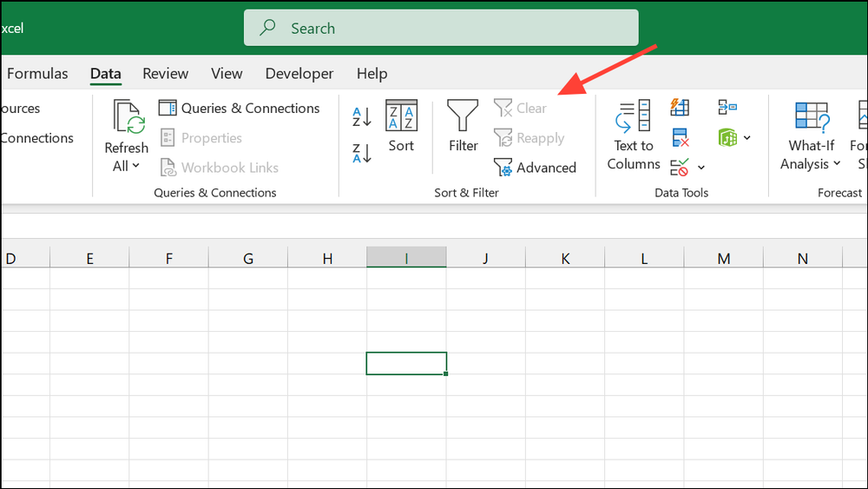Screen dimensions: 868x489
Task: Open the Formulas ribbon tab
Action: click(x=37, y=74)
